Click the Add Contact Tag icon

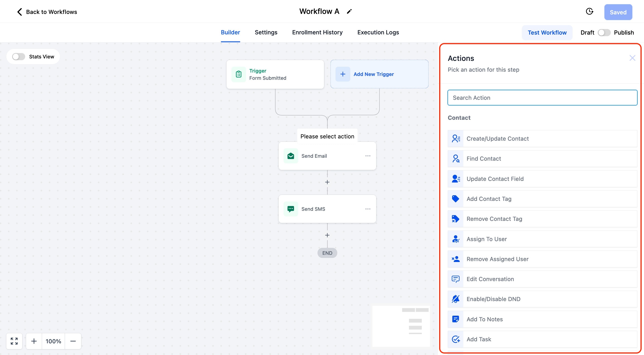455,199
